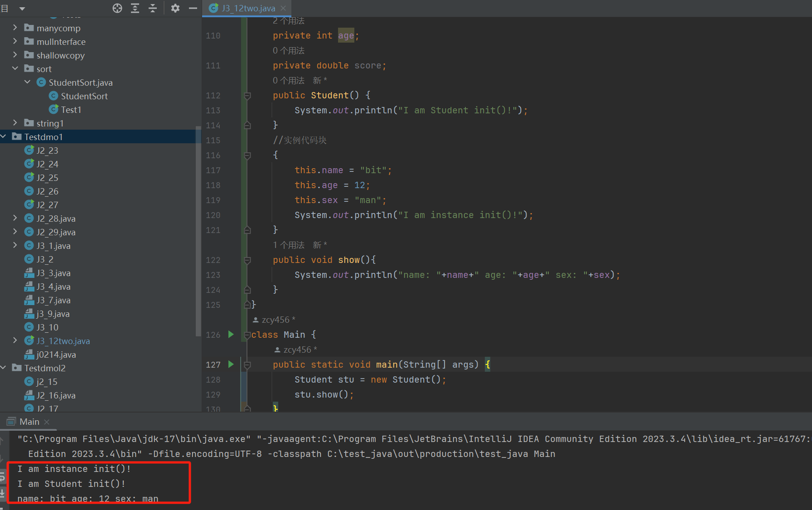This screenshot has width=812, height=510.
Task: Expand the string1 folder
Action: 15,123
